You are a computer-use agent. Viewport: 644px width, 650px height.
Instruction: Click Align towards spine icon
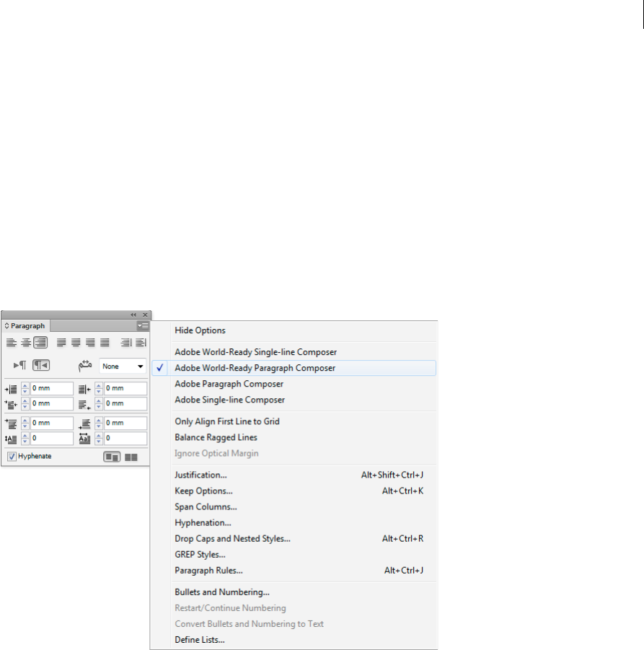pyautogui.click(x=126, y=343)
